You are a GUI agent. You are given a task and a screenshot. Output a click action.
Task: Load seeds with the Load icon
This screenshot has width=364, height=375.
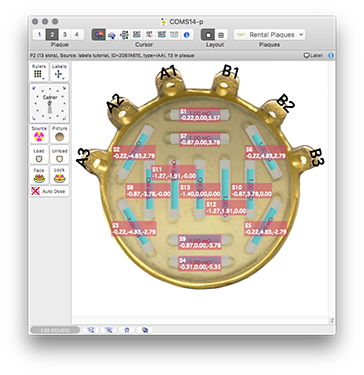(39, 156)
